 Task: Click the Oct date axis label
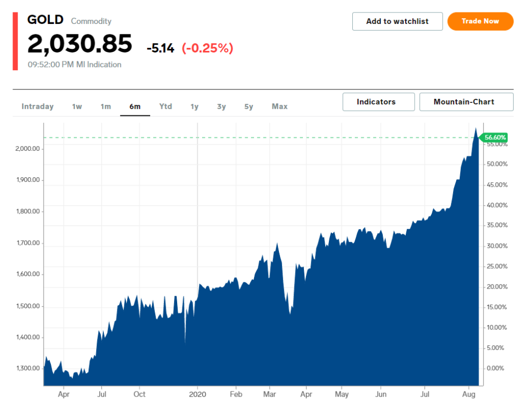click(x=139, y=395)
